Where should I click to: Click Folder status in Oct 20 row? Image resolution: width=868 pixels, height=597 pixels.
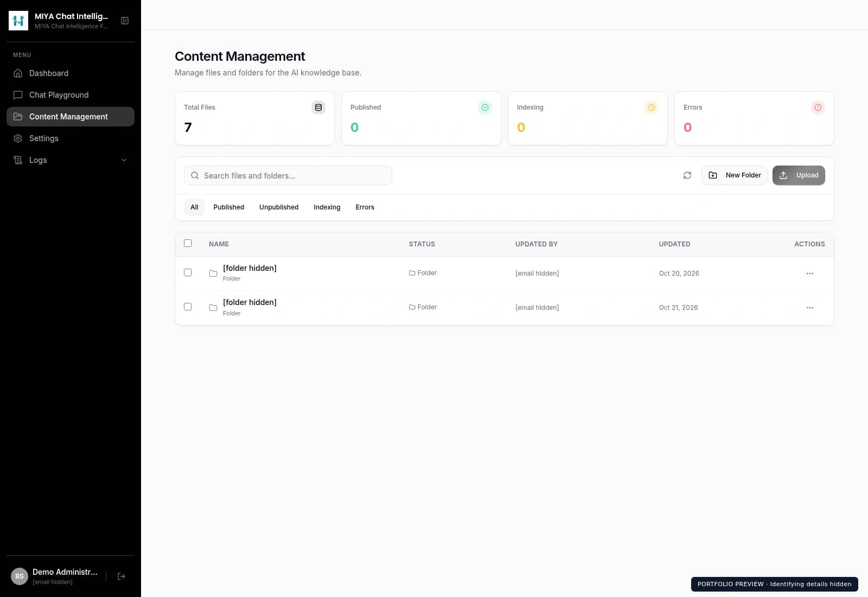click(423, 273)
